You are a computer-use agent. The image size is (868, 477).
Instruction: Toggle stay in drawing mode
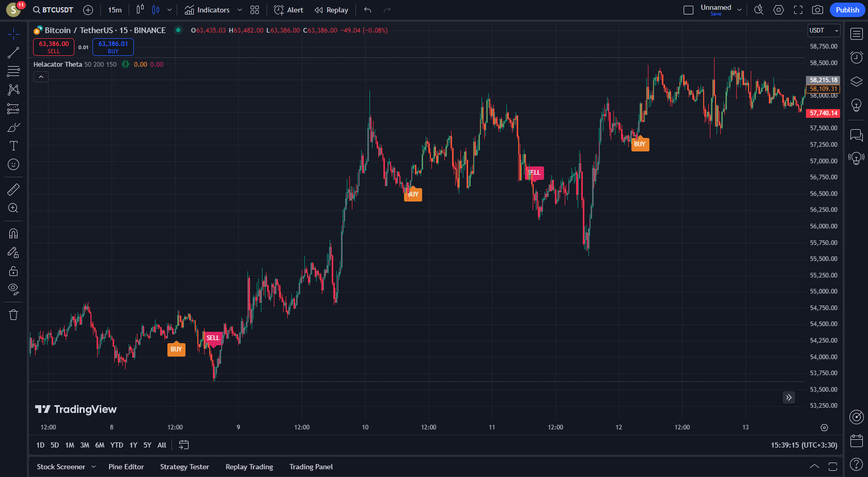click(x=13, y=252)
